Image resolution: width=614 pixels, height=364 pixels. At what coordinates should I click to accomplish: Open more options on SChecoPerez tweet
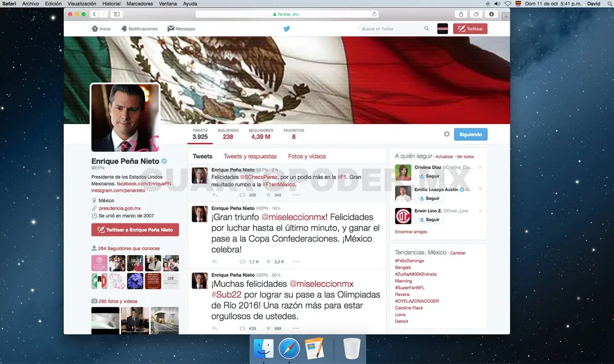coord(296,195)
